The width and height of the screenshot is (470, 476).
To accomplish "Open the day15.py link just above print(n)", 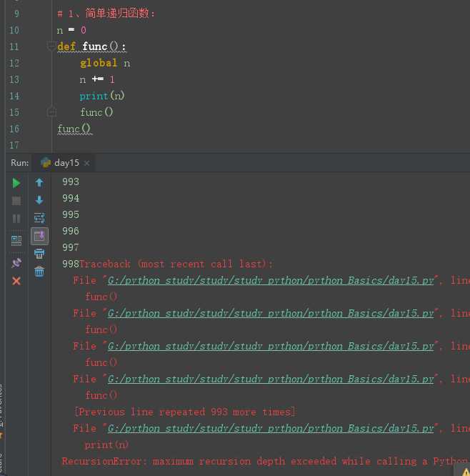I will (x=271, y=428).
